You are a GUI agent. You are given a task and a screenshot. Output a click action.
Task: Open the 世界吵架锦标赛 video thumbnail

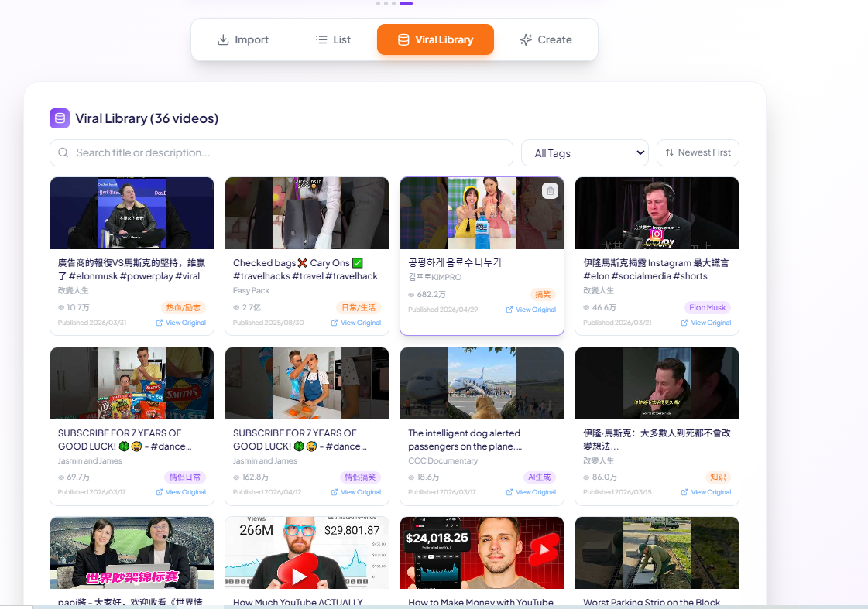[x=132, y=553]
